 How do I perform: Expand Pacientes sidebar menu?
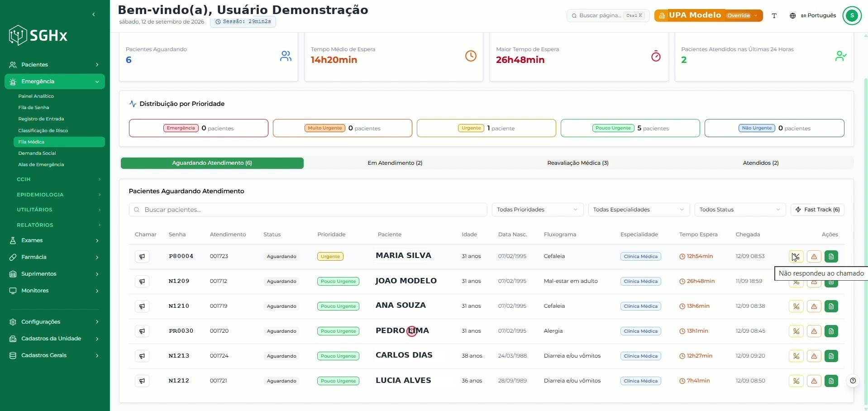point(55,65)
